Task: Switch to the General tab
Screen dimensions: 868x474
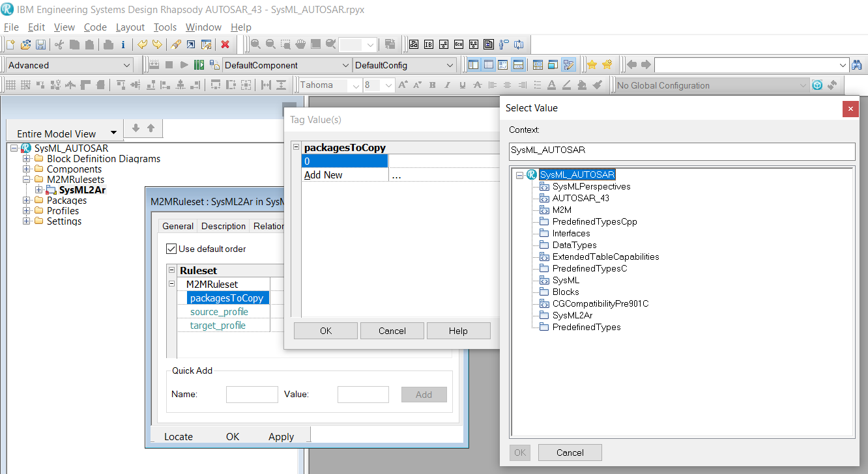Action: click(x=178, y=226)
